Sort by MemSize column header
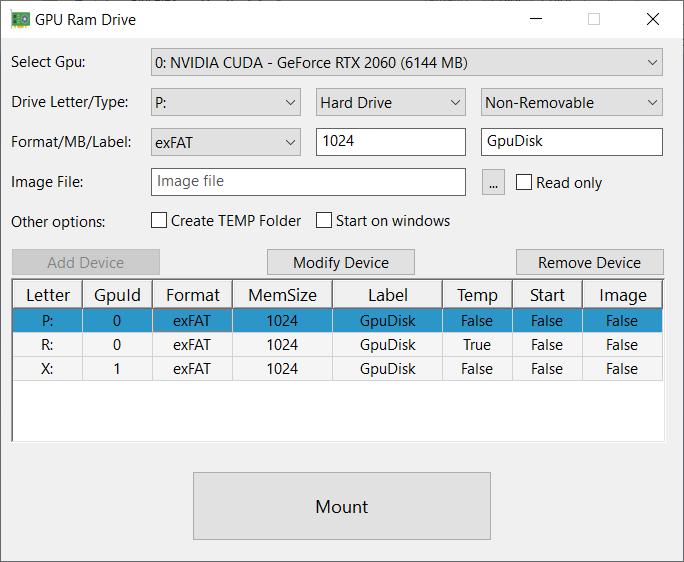The width and height of the screenshot is (684, 562). tap(282, 295)
